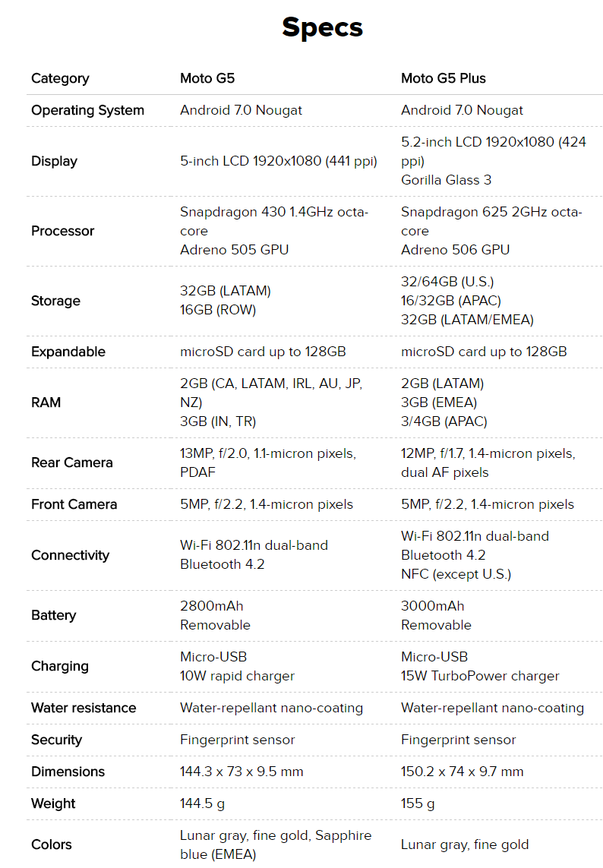Viewport: 603px width, 868px height.
Task: Click the Snapdragon 625 processor text
Action: [x=492, y=222]
